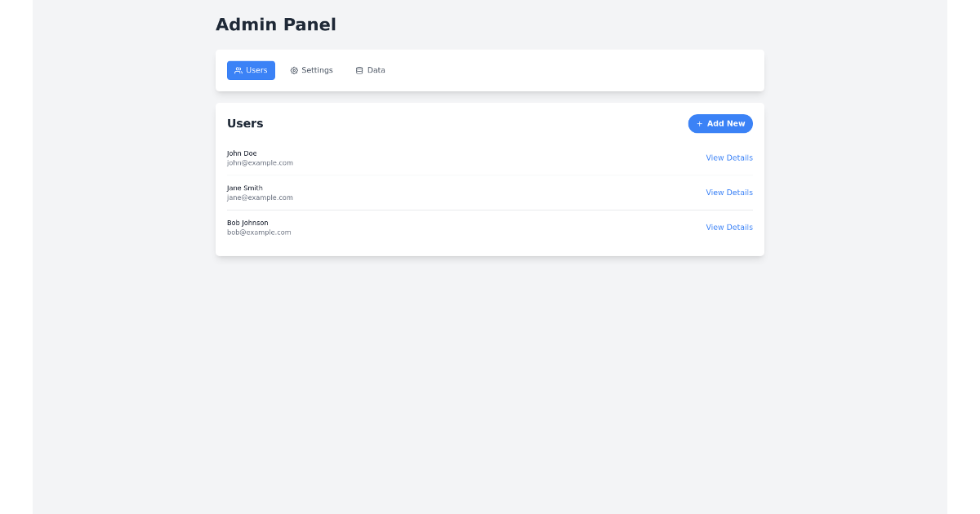Click the people icon on the Users tab
The width and height of the screenshot is (980, 514).
click(238, 70)
